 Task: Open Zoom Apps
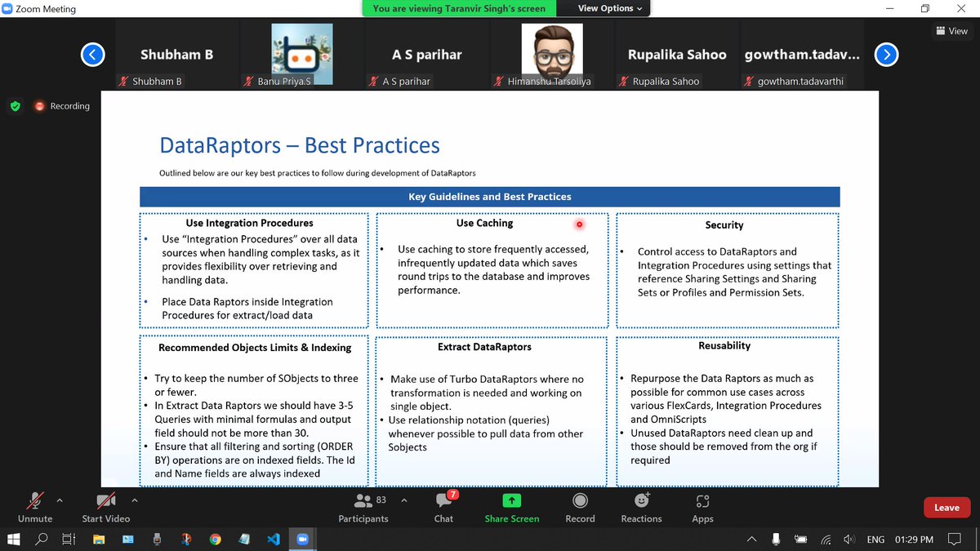pos(702,507)
